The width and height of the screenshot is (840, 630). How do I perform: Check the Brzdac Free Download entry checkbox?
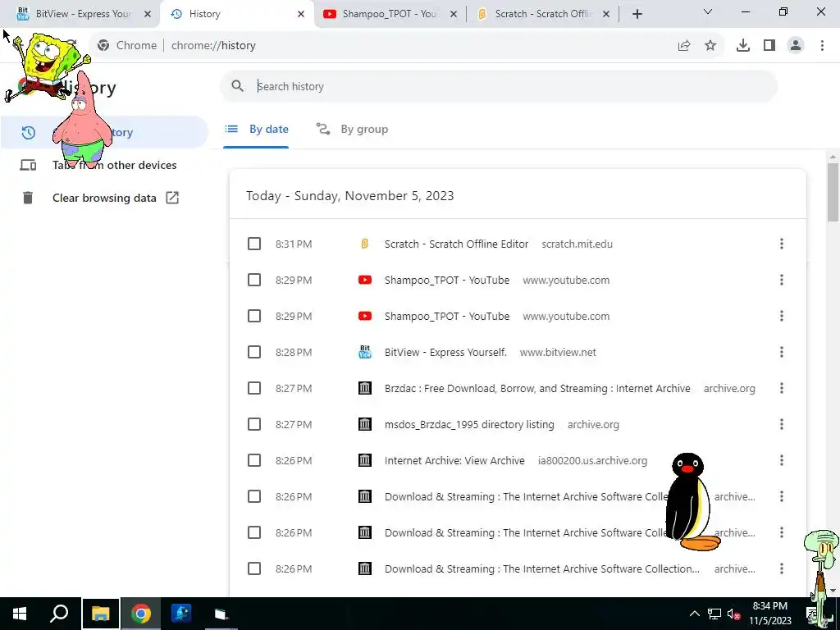(254, 388)
